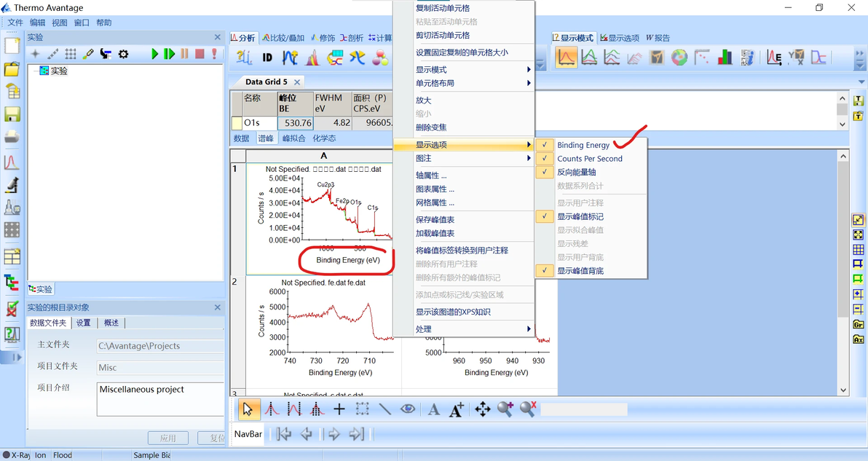Screen dimensions: 868x461
Task: Click the green floppy save icon
Action: (x=12, y=114)
